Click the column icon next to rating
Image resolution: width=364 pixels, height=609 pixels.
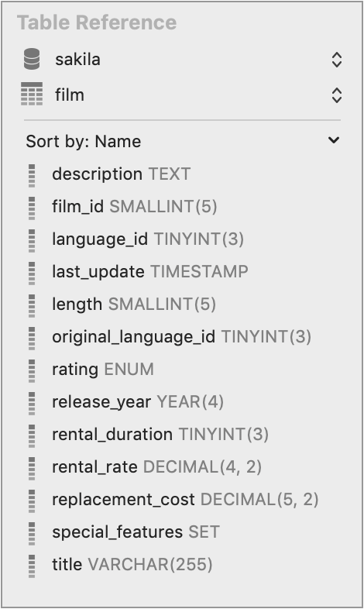[x=32, y=371]
